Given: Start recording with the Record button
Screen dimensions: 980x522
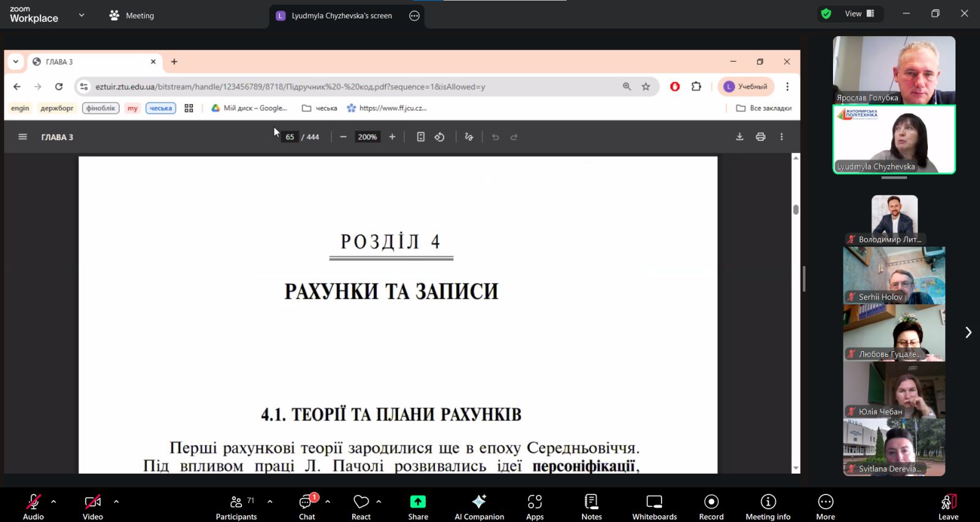Looking at the screenshot, I should (711, 507).
